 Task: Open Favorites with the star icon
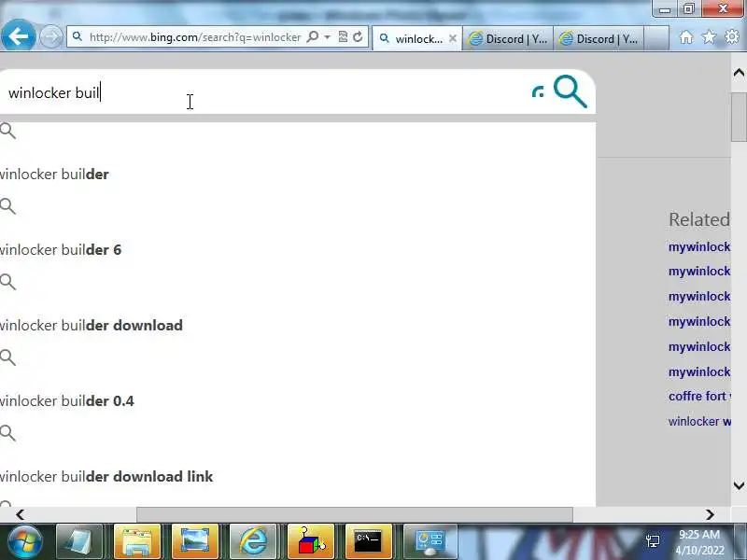tap(709, 37)
